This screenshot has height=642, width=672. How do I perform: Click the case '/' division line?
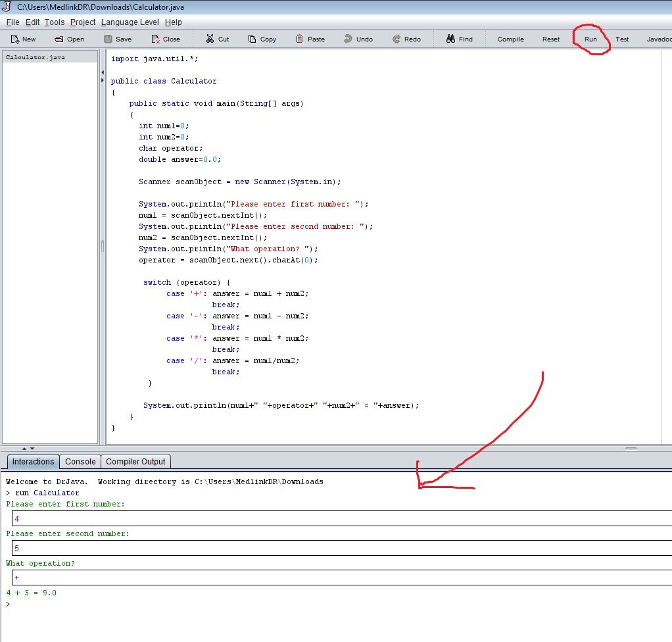click(x=233, y=360)
